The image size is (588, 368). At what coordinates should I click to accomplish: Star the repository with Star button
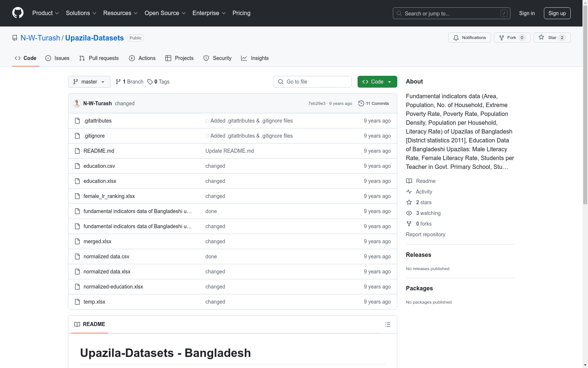point(552,38)
